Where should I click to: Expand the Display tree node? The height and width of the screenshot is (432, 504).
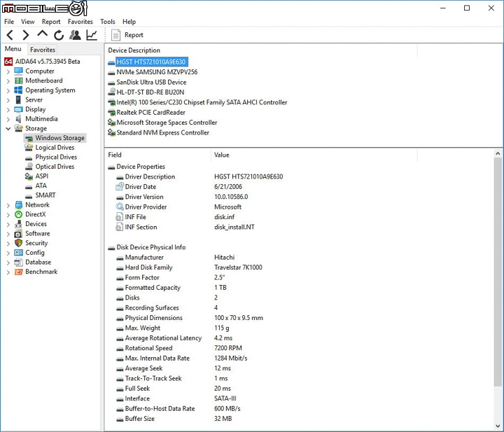coord(8,110)
